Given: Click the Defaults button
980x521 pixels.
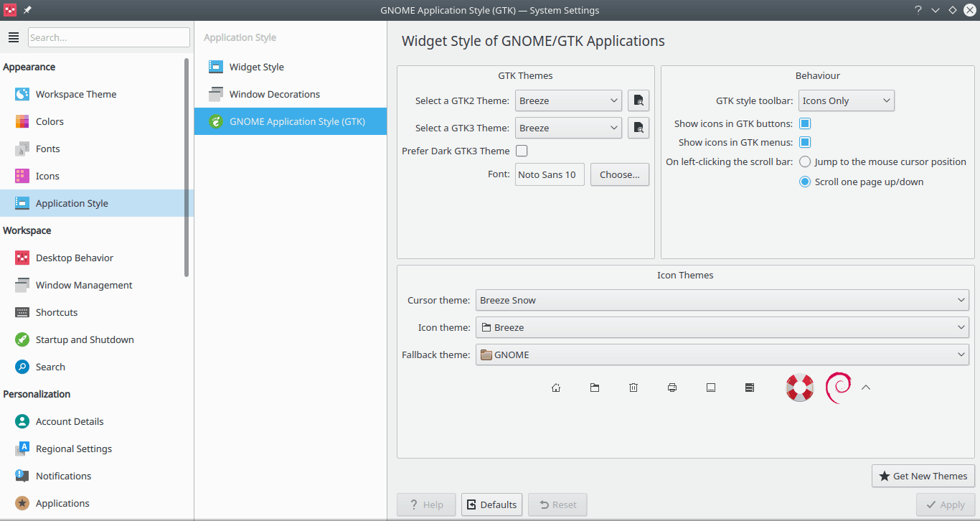Looking at the screenshot, I should point(491,504).
